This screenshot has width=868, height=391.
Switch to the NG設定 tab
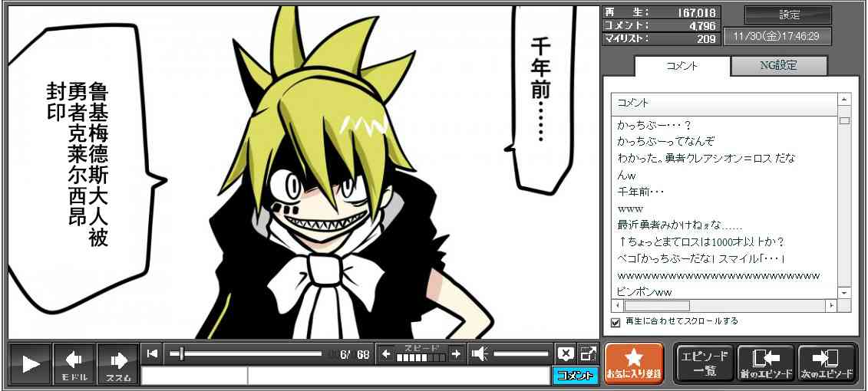pos(778,66)
